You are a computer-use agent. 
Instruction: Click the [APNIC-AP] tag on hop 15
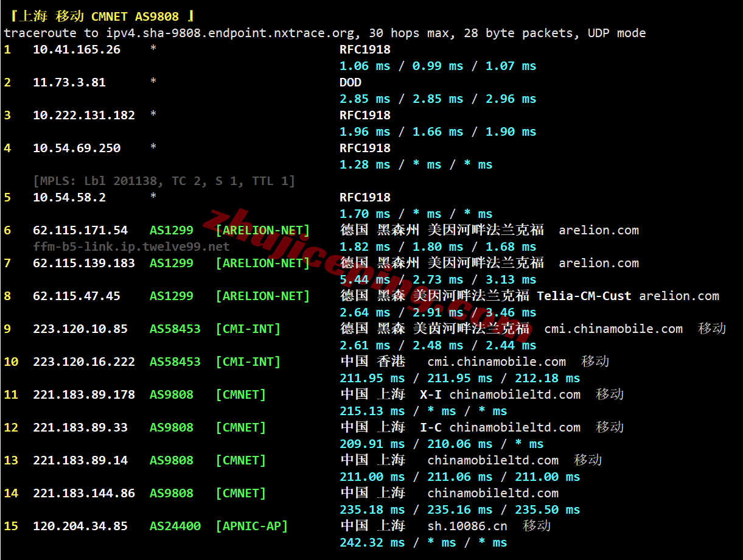point(252,526)
